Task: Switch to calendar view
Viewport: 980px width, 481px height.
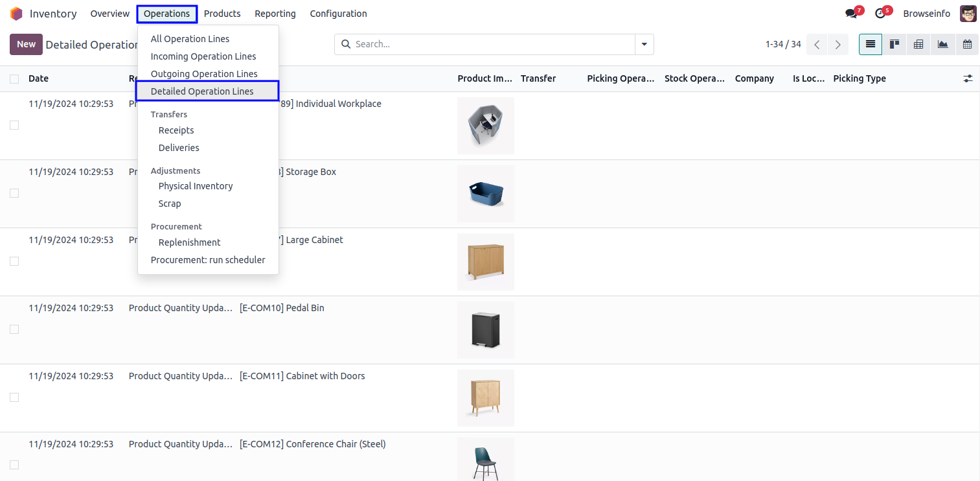Action: click(967, 44)
